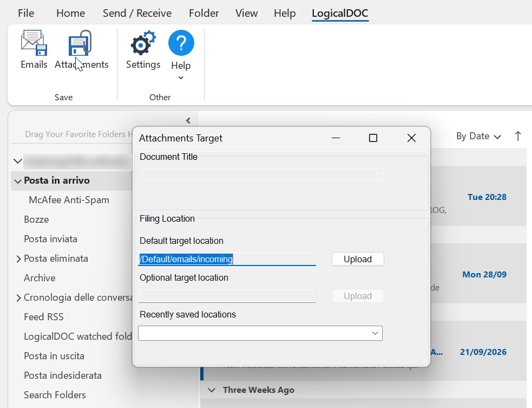Open the By Date sort dropdown
Screen dimensions: 532x408
click(x=478, y=136)
